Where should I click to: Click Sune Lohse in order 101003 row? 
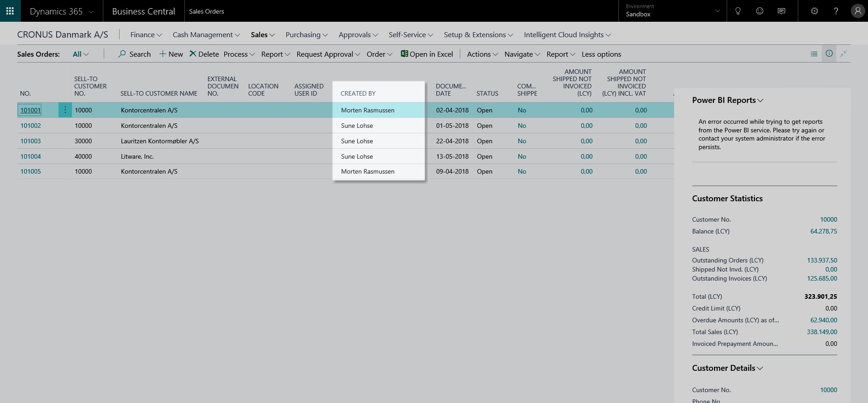357,141
